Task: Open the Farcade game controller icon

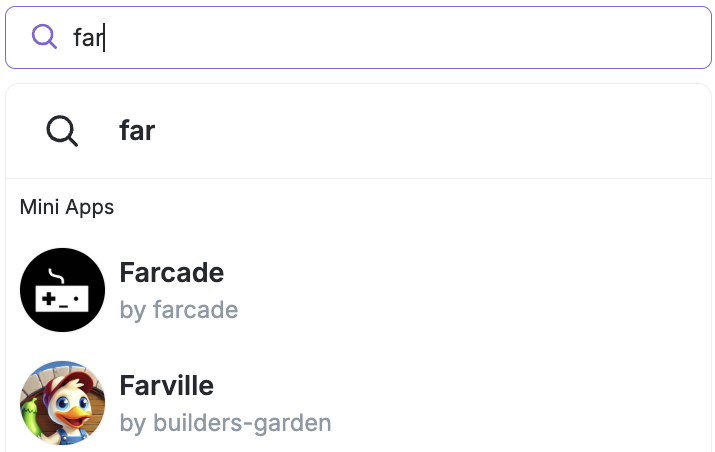Action: pos(62,290)
